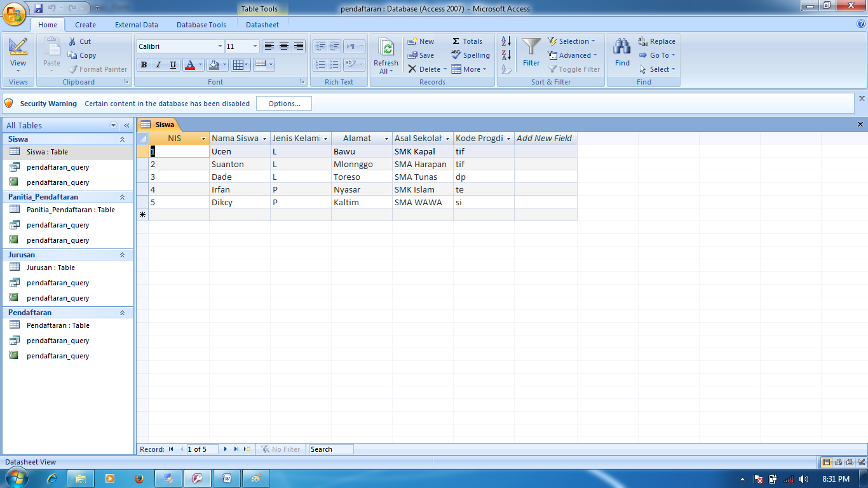Collapse the Panitia_Pendaftaran group

122,197
